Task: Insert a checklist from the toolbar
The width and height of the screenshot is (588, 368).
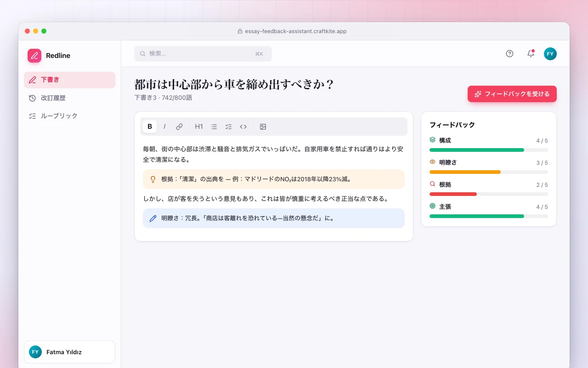Action: (x=228, y=126)
